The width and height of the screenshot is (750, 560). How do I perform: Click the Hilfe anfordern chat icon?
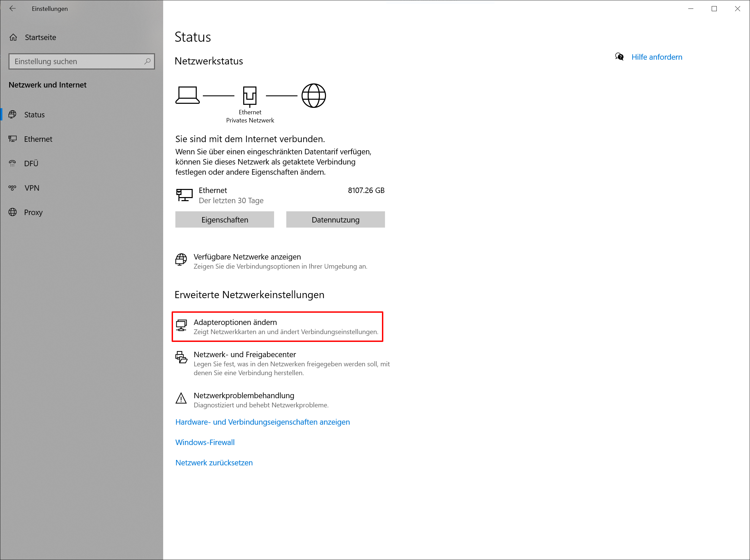click(619, 57)
